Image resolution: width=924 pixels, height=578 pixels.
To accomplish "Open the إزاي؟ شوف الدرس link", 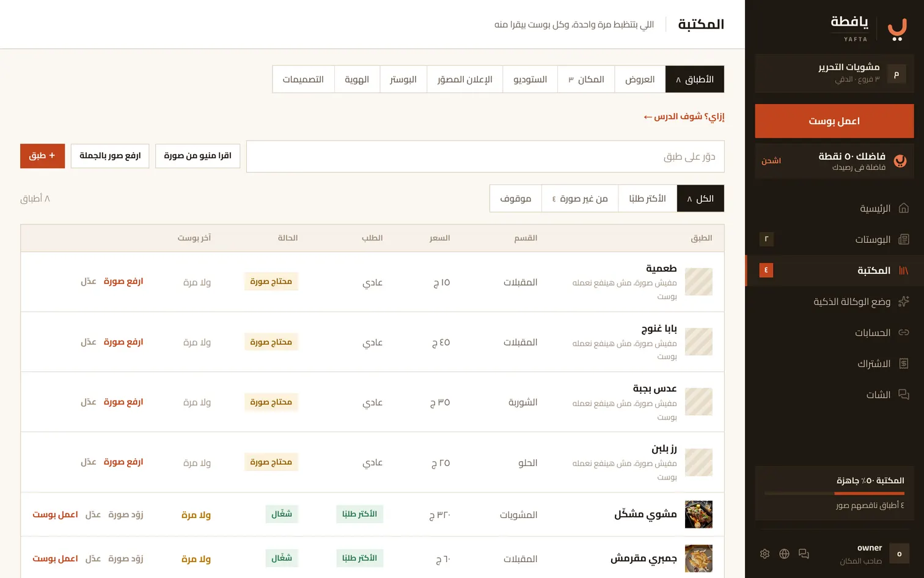I will (684, 116).
